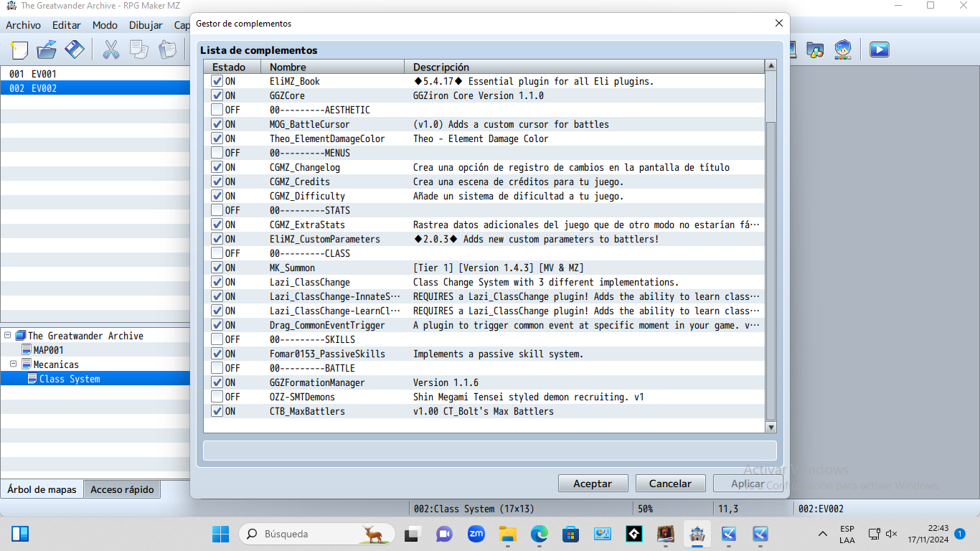This screenshot has width=980, height=551.
Task: Click the Copy toolbar icon
Action: [x=138, y=50]
